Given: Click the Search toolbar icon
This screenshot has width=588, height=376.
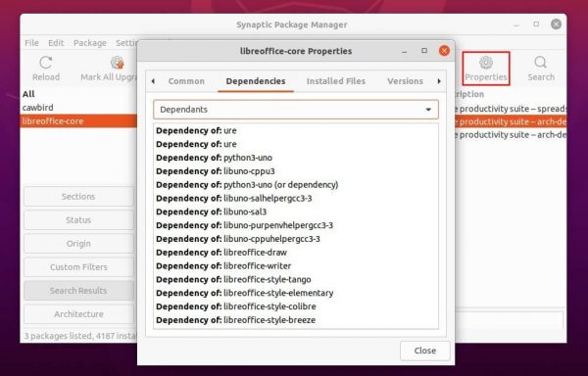Looking at the screenshot, I should pyautogui.click(x=541, y=69).
